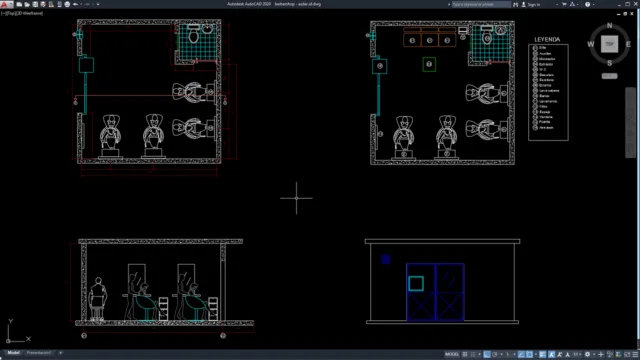Click the binoculars search icon

(x=516, y=4)
